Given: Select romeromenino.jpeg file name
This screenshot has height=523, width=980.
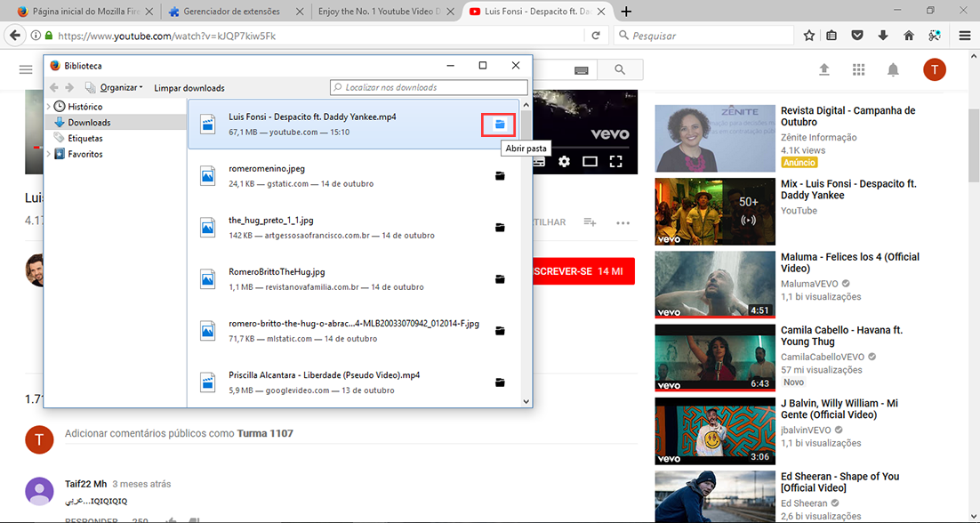Looking at the screenshot, I should 267,169.
